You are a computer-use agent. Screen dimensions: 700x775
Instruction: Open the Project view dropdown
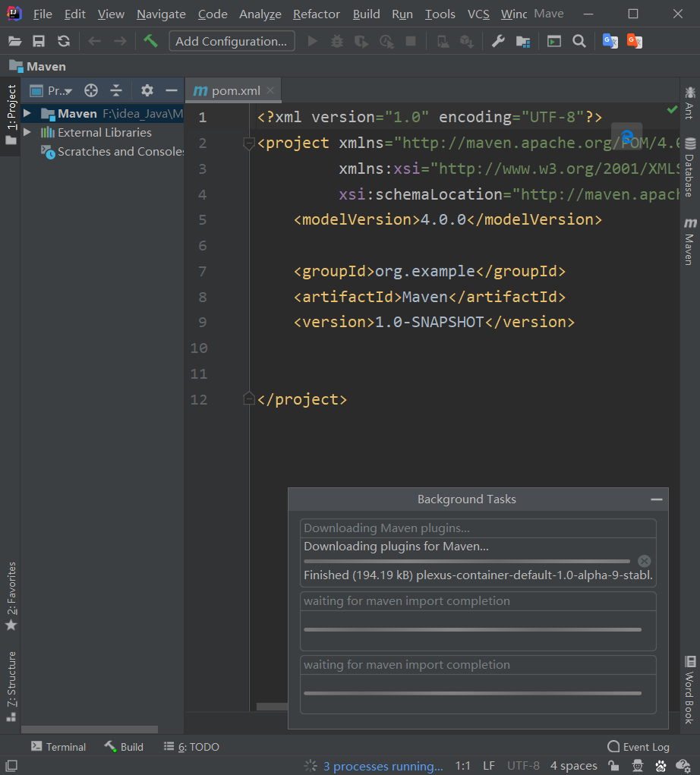(x=52, y=91)
